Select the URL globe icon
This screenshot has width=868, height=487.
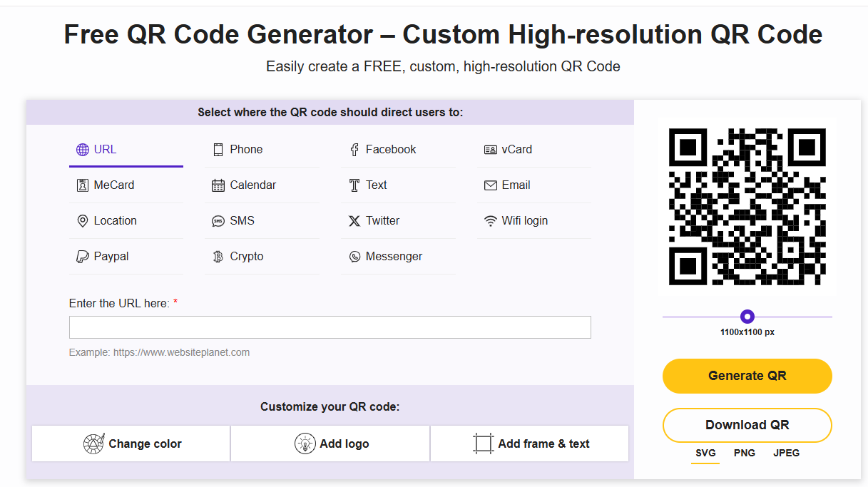[x=82, y=150]
